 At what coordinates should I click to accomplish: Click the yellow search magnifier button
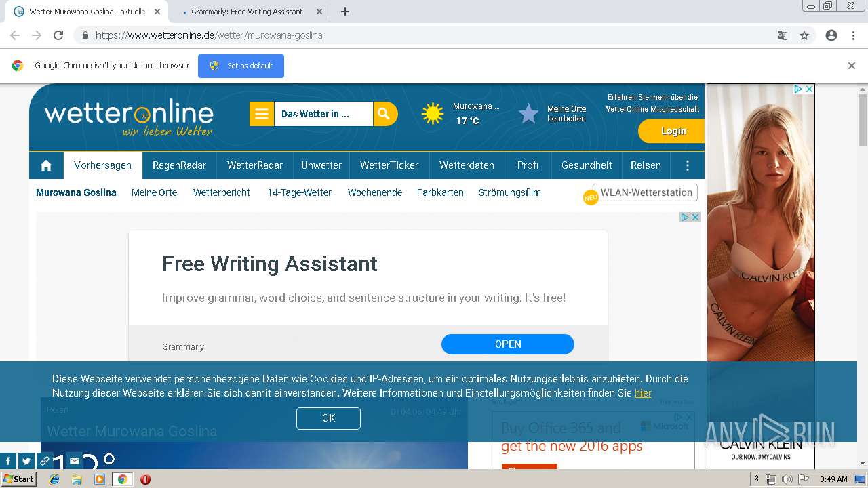click(384, 114)
